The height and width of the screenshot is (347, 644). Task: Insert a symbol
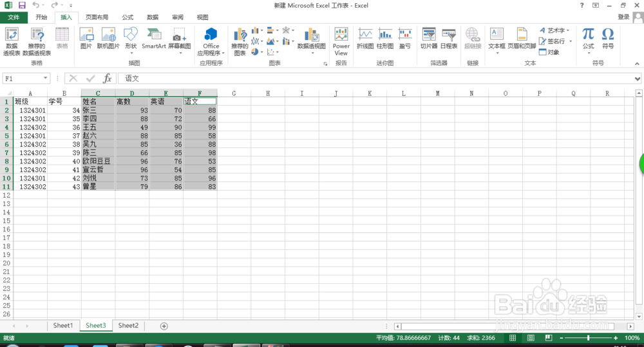608,38
